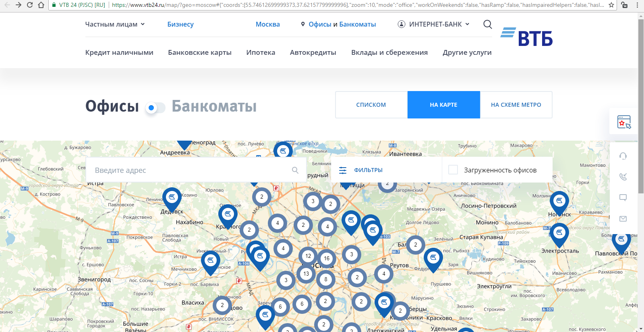Open the chat message icon in sidebar

tap(623, 197)
